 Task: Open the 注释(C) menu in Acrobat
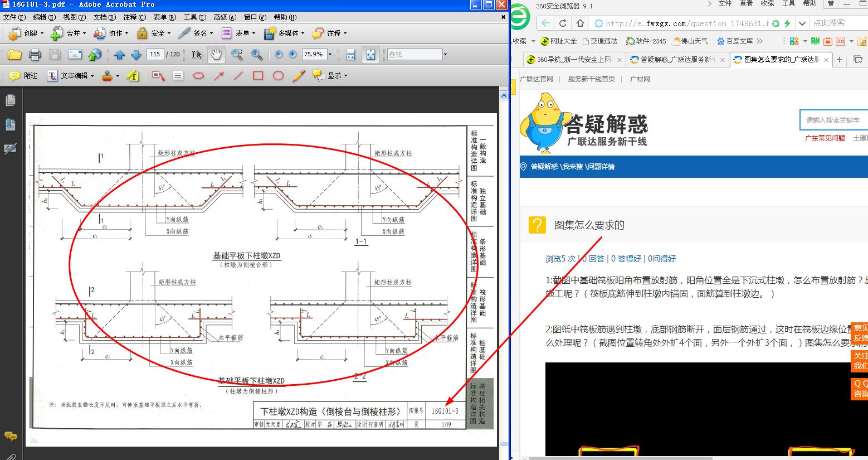click(x=135, y=17)
